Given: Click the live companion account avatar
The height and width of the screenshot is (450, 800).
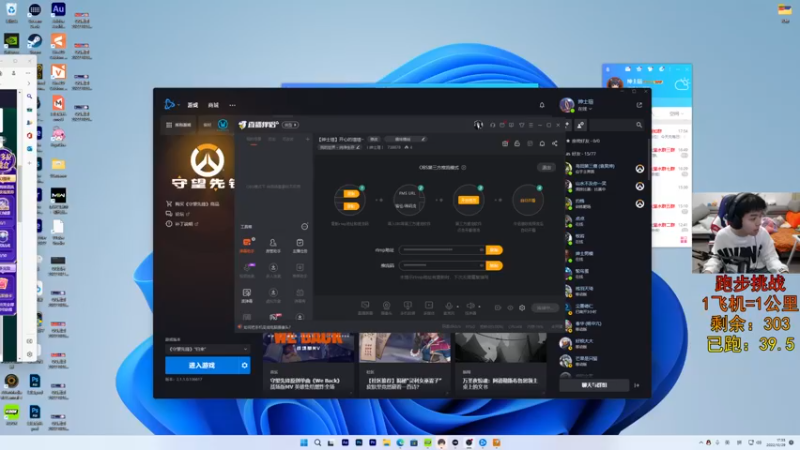Looking at the screenshot, I should 478,125.
